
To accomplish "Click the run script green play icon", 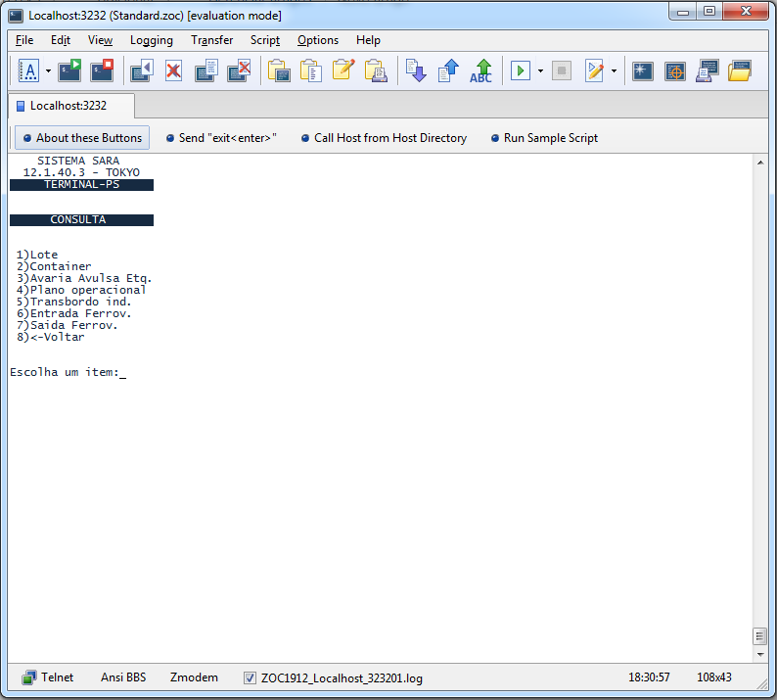I will [521, 70].
